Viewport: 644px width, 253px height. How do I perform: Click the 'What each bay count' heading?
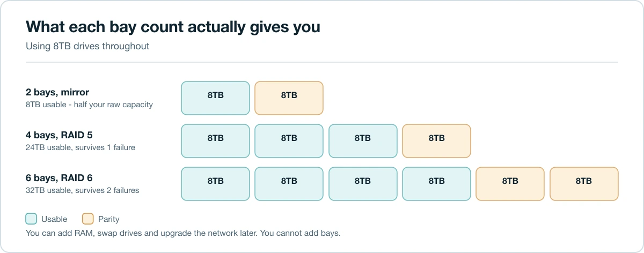[x=173, y=27]
